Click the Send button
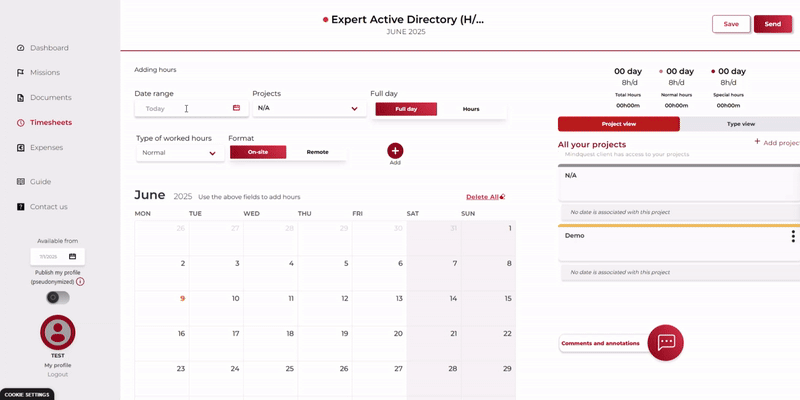Screen dimensions: 800x400 773,24
